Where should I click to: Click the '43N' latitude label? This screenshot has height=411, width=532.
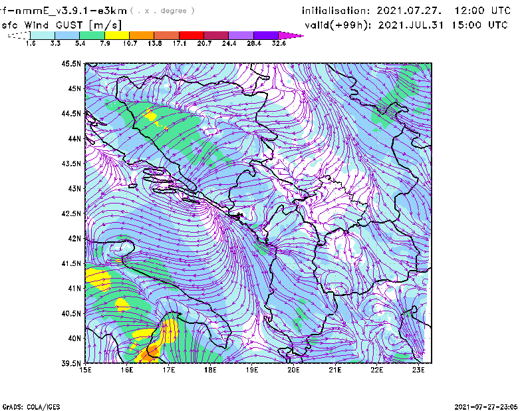pos(74,188)
